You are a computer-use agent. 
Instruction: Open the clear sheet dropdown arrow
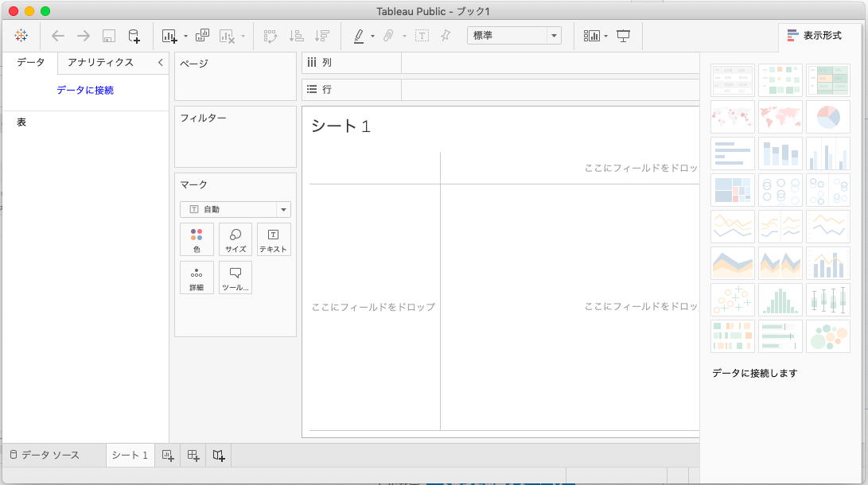pos(243,37)
